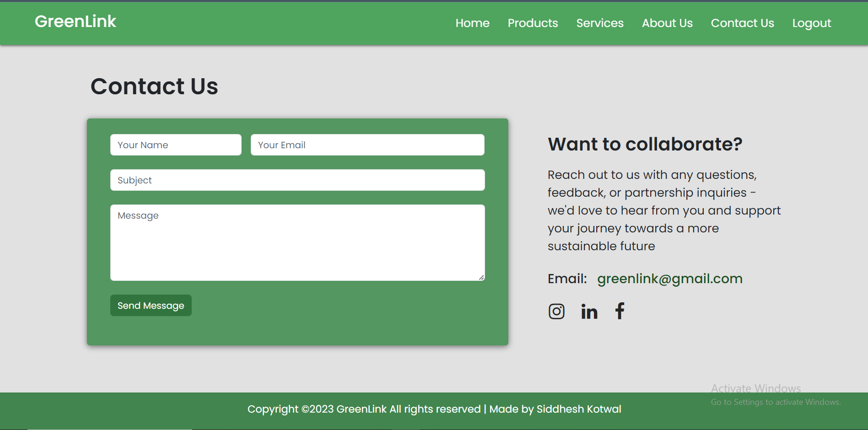Click the LinkedIn social media icon
Viewport: 868px width, 430px height.
(589, 312)
